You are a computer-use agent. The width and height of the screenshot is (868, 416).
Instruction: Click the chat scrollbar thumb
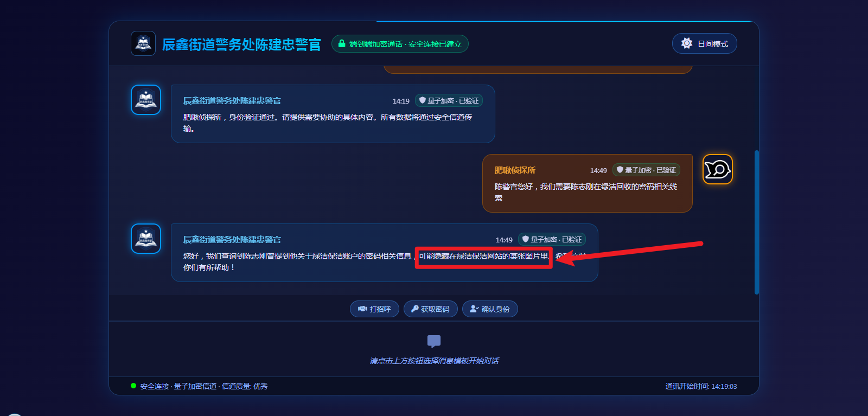coord(756,222)
